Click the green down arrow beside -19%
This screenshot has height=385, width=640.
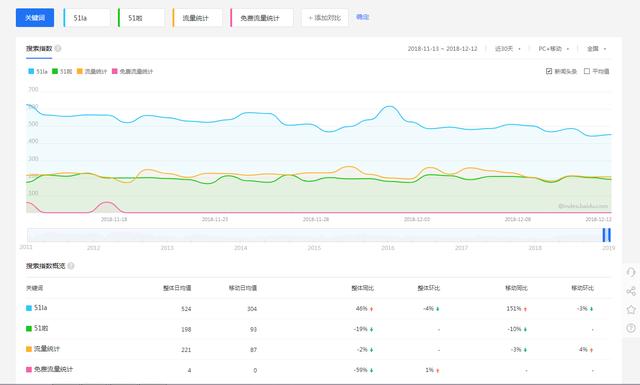(x=371, y=329)
